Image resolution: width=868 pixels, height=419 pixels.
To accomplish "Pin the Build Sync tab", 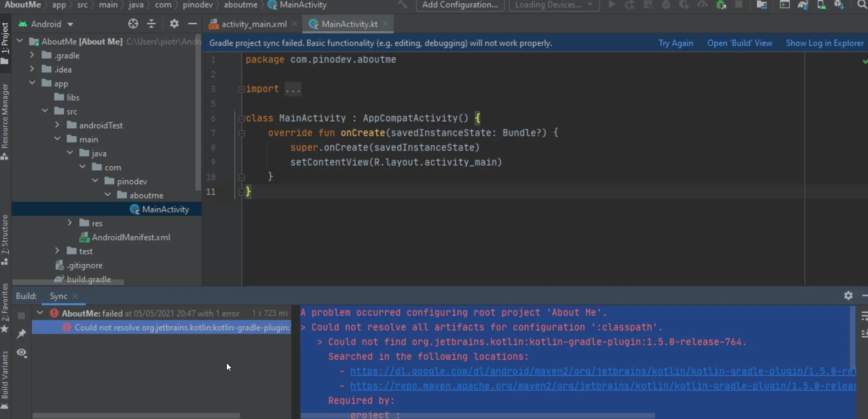I will coord(21,334).
